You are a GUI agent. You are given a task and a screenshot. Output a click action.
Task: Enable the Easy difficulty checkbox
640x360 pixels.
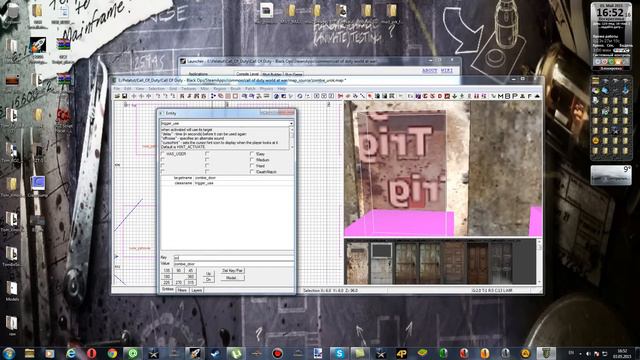click(252, 154)
